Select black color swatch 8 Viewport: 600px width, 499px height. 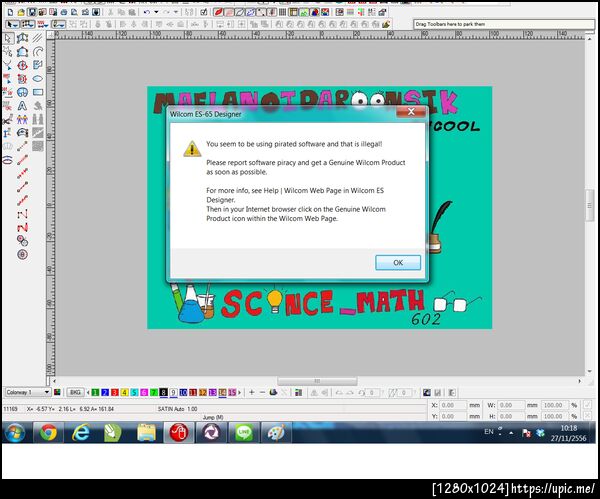point(164,392)
